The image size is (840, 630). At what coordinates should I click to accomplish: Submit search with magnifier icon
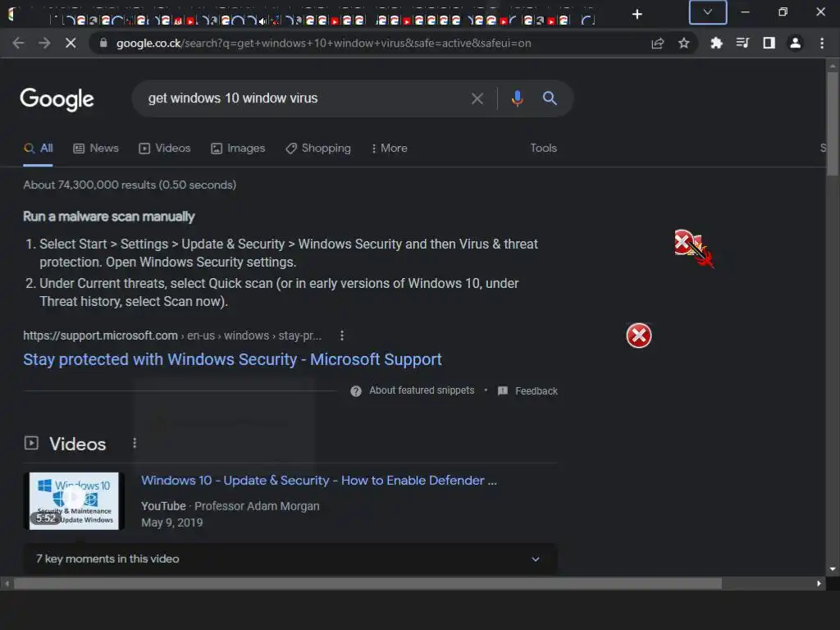click(x=550, y=98)
